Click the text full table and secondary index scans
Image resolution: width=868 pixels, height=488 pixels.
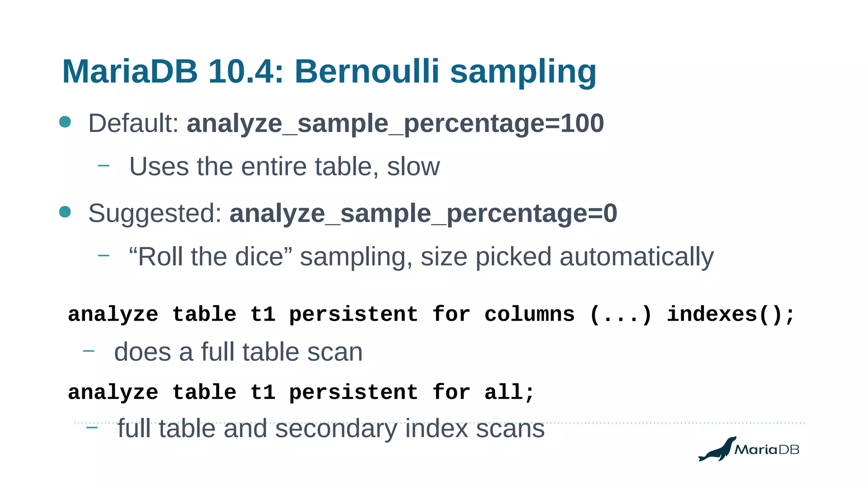(331, 429)
